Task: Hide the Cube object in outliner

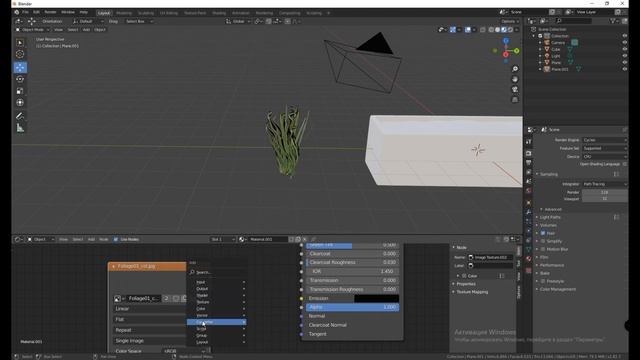Action: 624,49
